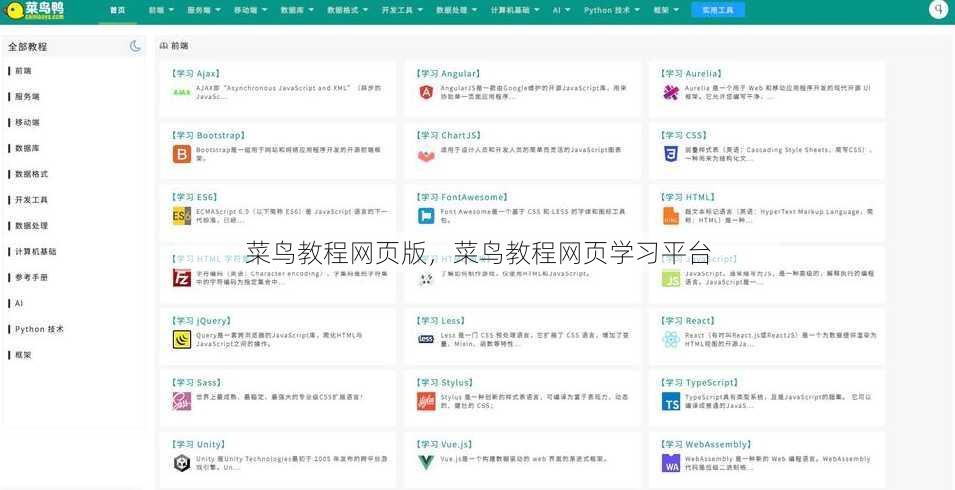Click the user avatar icon top right
955x490 pixels.
point(939,10)
